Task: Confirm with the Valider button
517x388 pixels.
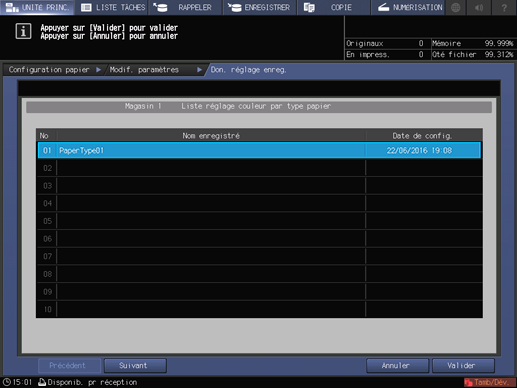Action: point(463,366)
